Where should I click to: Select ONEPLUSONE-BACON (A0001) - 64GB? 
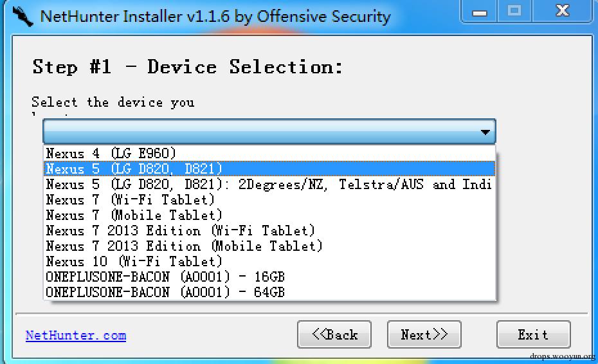pos(269,292)
